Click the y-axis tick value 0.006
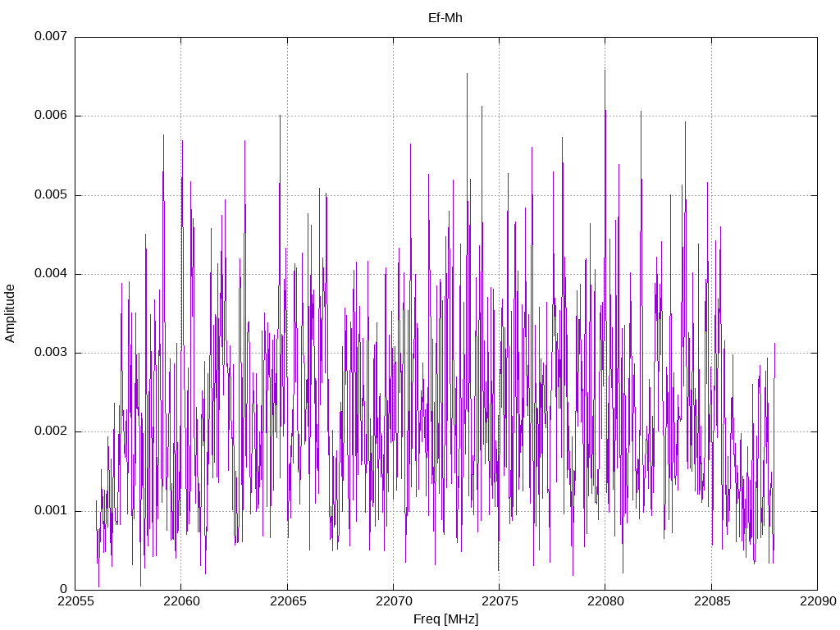The height and width of the screenshot is (630, 840). coord(51,115)
